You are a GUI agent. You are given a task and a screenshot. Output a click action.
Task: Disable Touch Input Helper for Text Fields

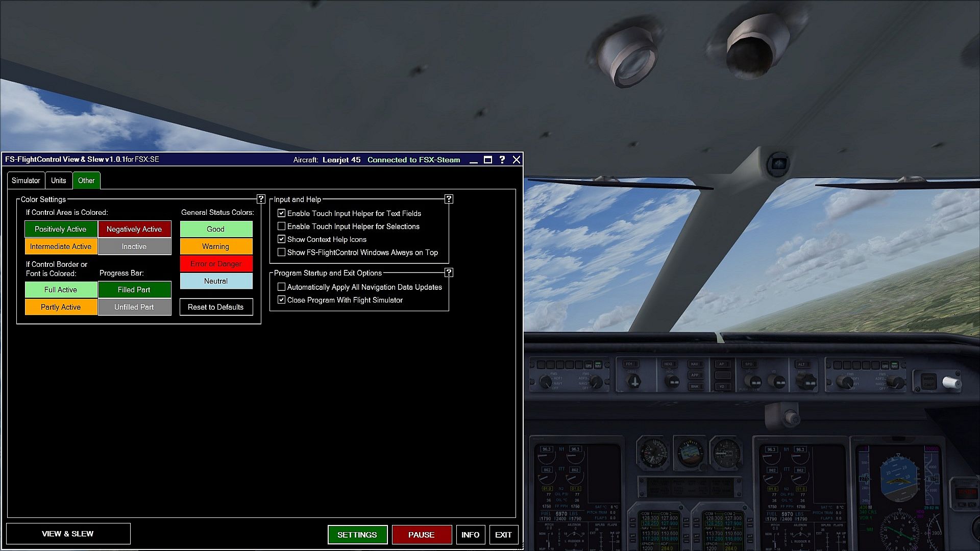pyautogui.click(x=281, y=213)
